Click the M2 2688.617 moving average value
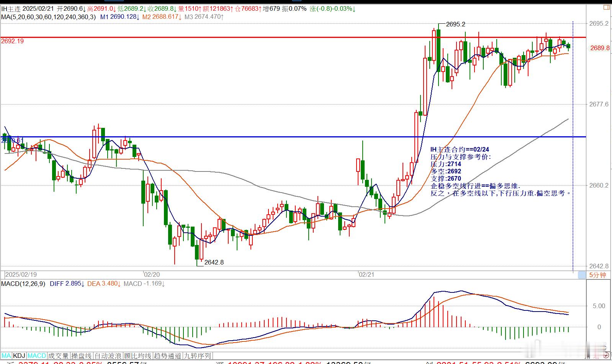The height and width of the screenshot is (364, 612). (162, 17)
